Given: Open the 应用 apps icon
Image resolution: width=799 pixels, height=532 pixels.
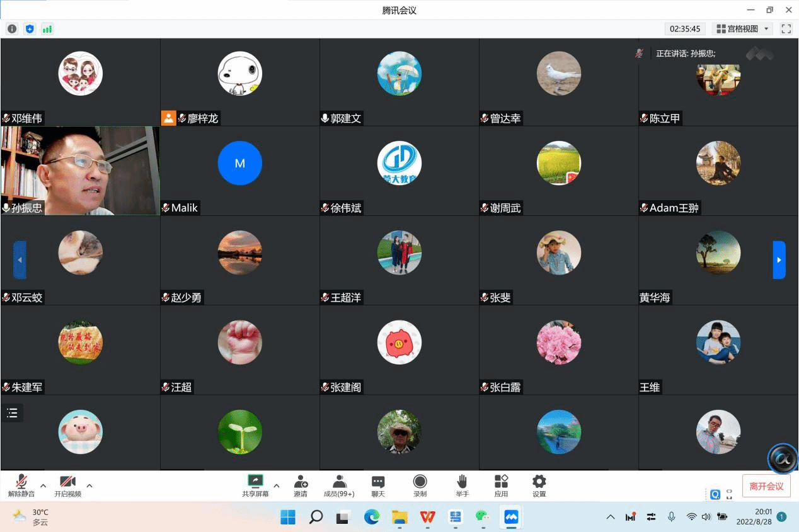Looking at the screenshot, I should pyautogui.click(x=501, y=485).
